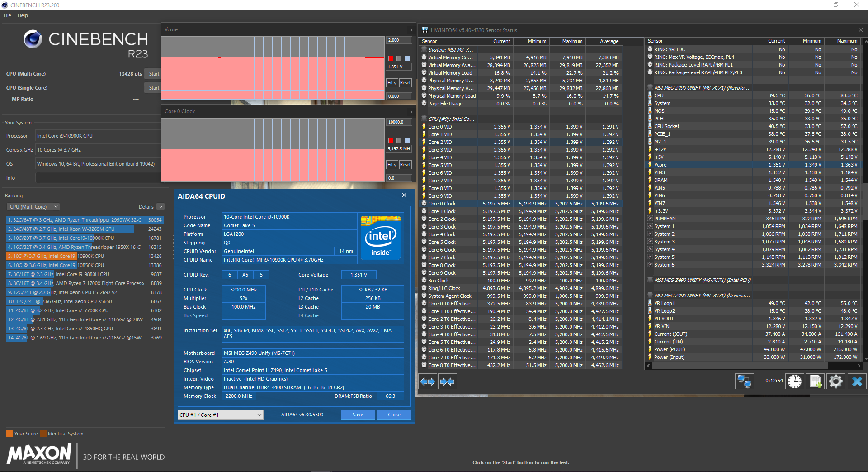This screenshot has height=472, width=868.
Task: Select ranking row Intel Xeon CPU X5650
Action: pos(85,301)
